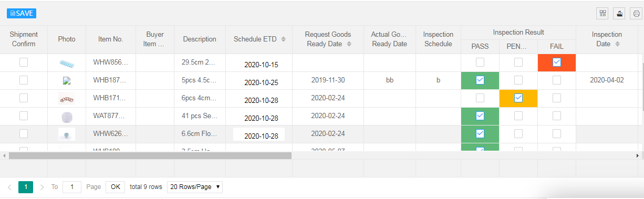Click Schedule ETD 2020-10-28 field for WHW626
Screen dimensions: 644x199
click(x=259, y=134)
